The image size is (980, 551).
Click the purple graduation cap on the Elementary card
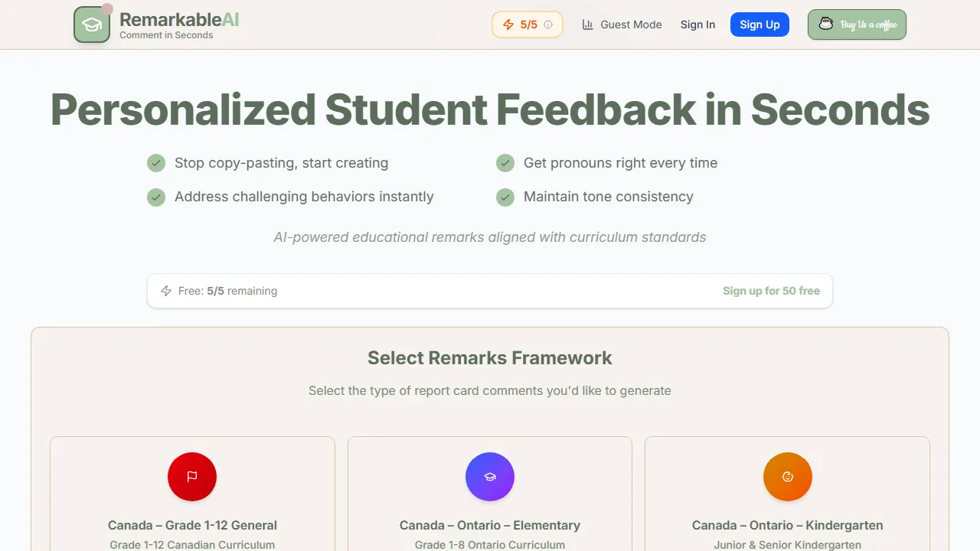click(x=489, y=476)
